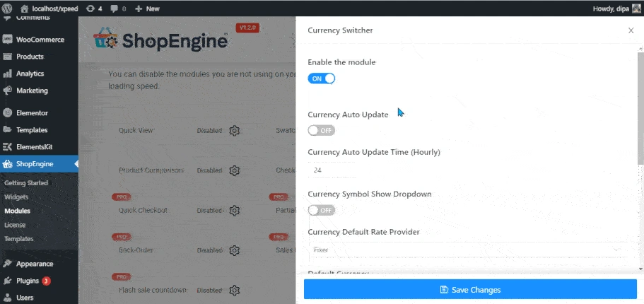Image resolution: width=644 pixels, height=304 pixels.
Task: Click the Save Changes button
Action: [470, 290]
